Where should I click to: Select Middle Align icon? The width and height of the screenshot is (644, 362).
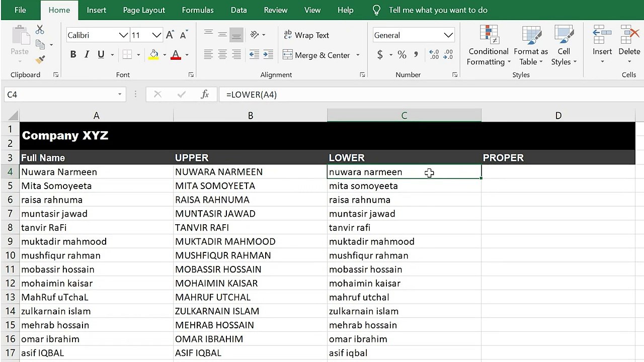[222, 34]
